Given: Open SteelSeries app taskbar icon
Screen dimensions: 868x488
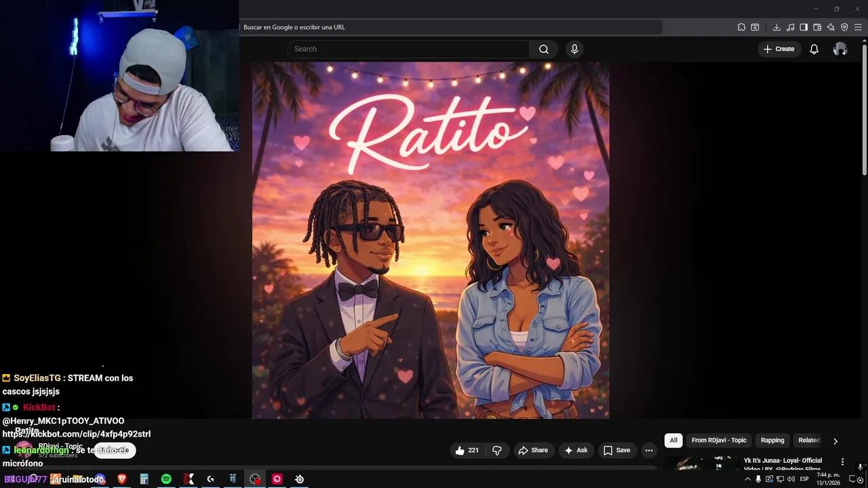Looking at the screenshot, I should (299, 479).
